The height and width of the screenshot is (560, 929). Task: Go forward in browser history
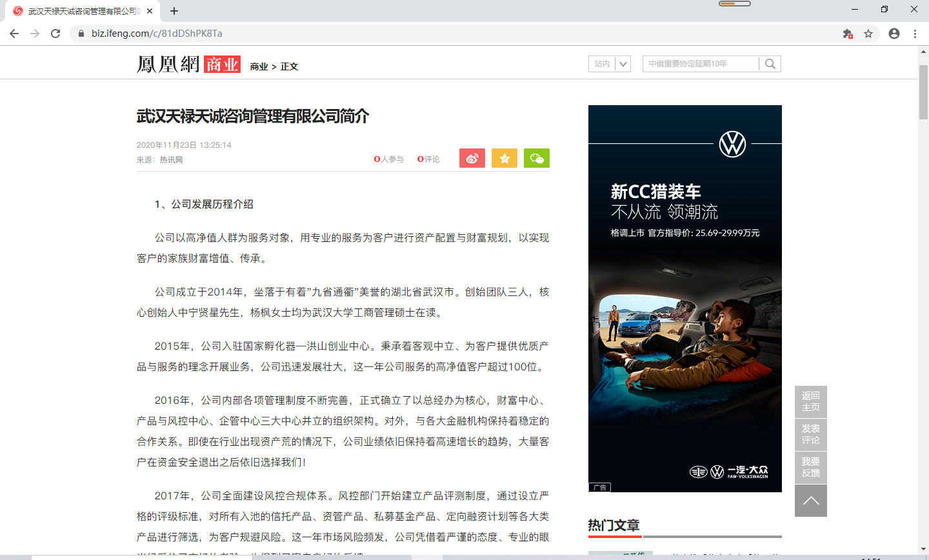[x=35, y=34]
